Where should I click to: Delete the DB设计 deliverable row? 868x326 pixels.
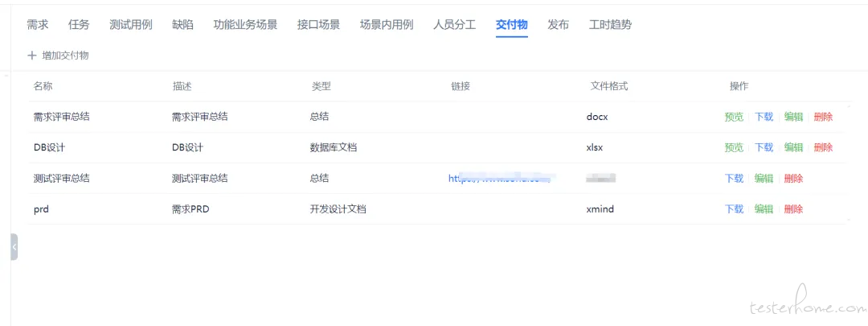[x=823, y=147]
